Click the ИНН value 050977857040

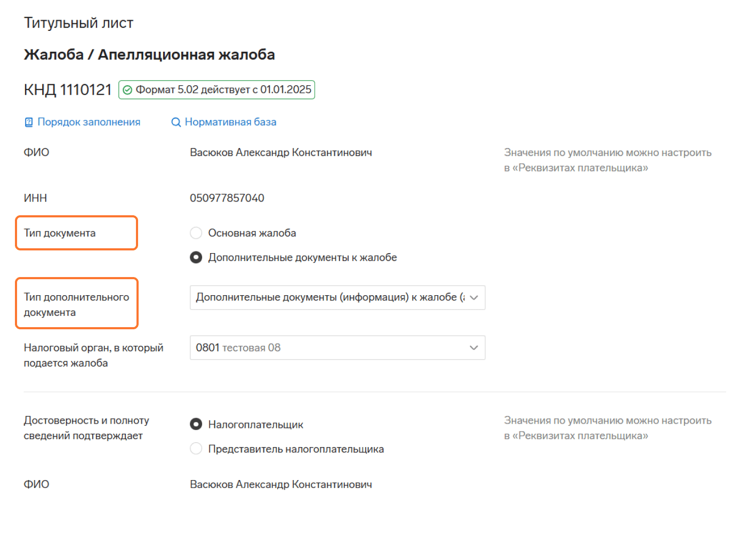(227, 198)
